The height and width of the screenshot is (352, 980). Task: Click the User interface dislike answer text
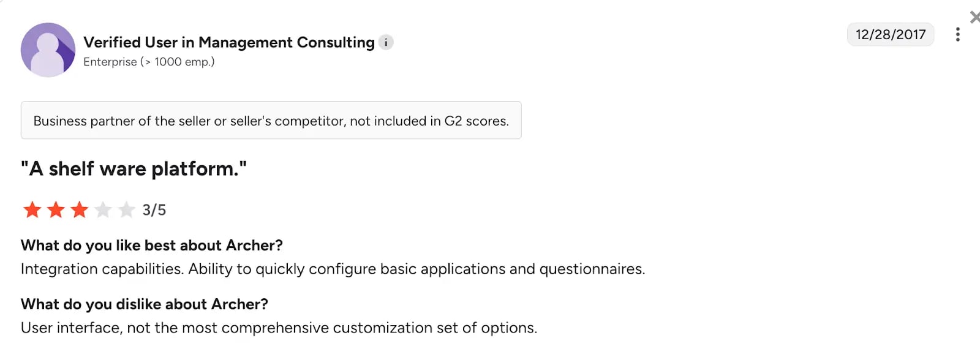pyautogui.click(x=279, y=328)
